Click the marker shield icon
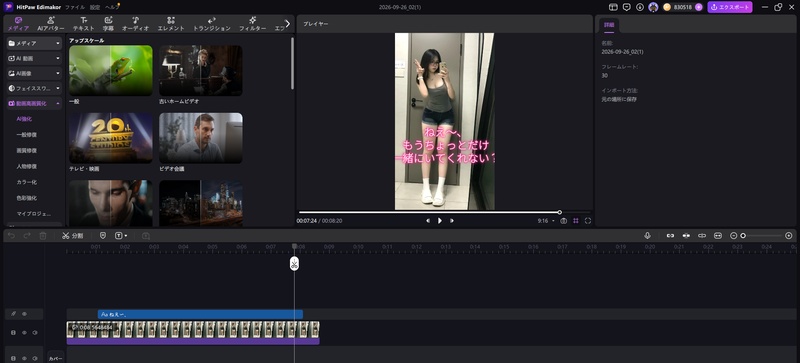Viewport: 800px width, 363px height. pos(103,235)
